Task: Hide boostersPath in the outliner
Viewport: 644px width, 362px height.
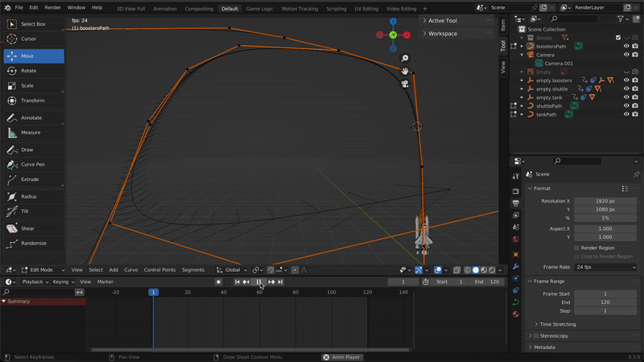Action: point(626,47)
